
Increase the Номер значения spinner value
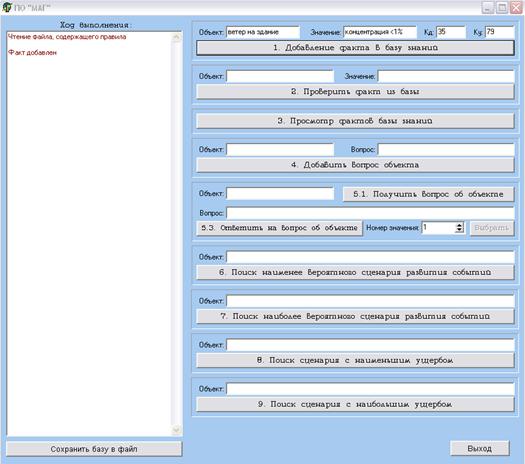tap(459, 225)
